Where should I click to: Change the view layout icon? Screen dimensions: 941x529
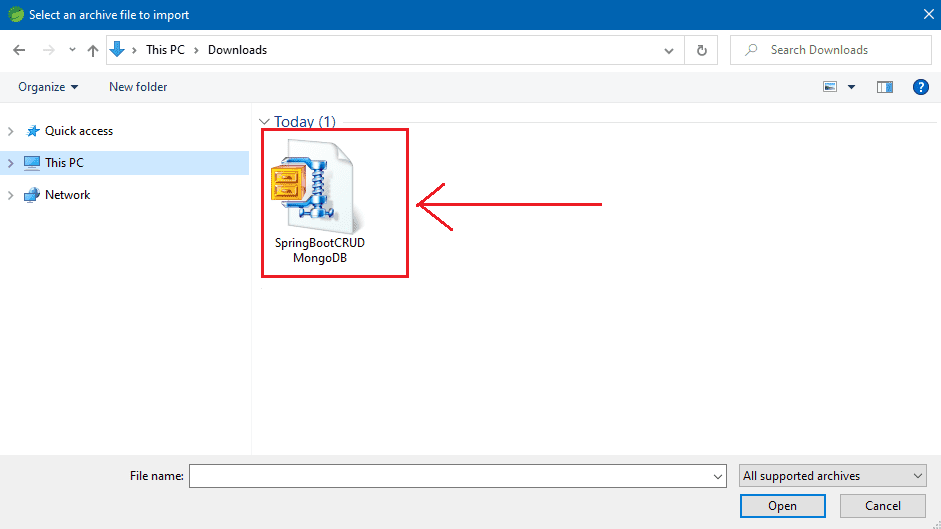[x=830, y=87]
